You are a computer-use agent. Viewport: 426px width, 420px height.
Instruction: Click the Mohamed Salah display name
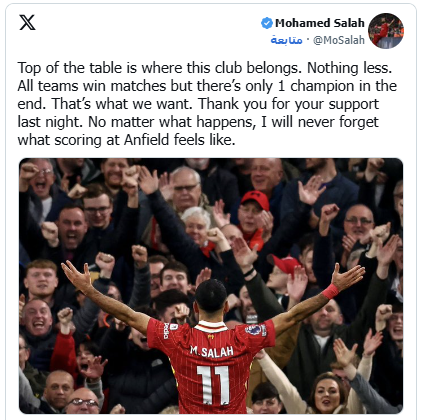320,23
